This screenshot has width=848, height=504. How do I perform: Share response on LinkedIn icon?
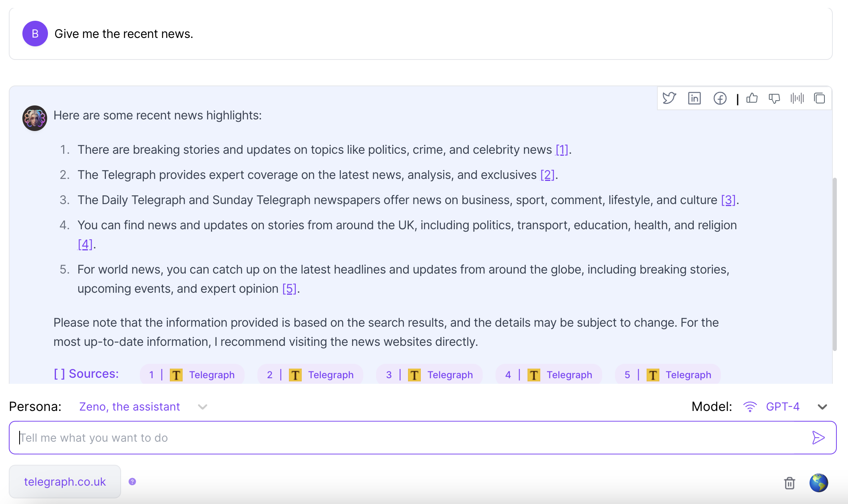click(695, 98)
